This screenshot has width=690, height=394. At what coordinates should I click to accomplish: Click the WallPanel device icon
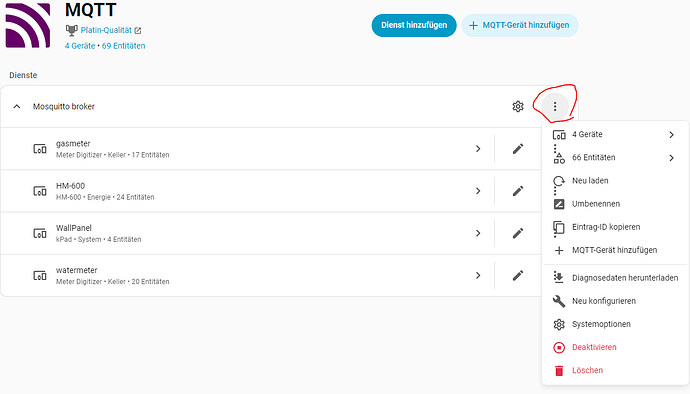click(40, 233)
